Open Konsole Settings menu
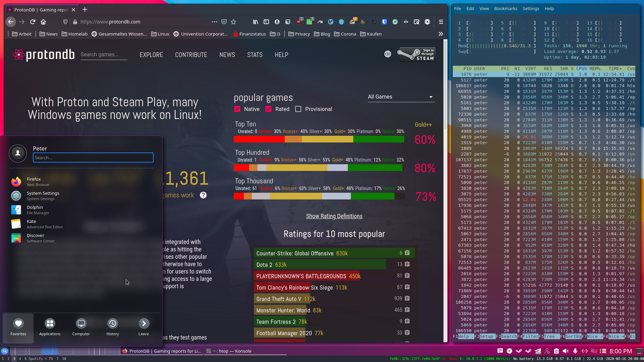This screenshot has height=362, width=644. (x=531, y=8)
